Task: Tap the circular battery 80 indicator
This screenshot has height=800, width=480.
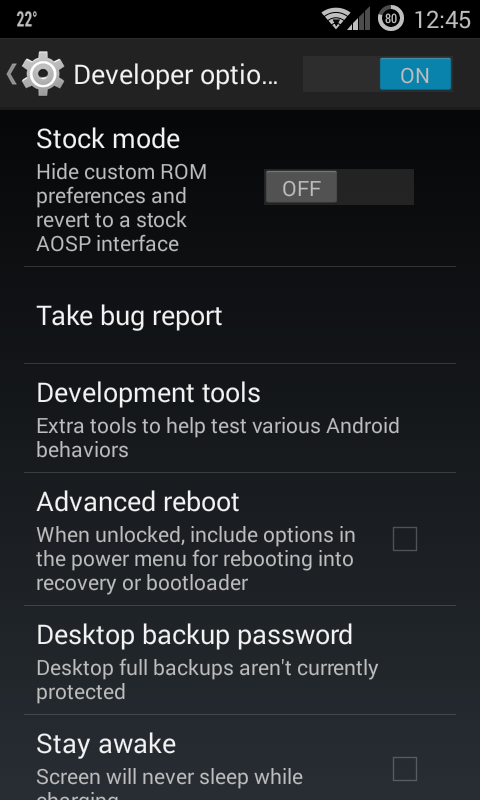Action: 391,19
